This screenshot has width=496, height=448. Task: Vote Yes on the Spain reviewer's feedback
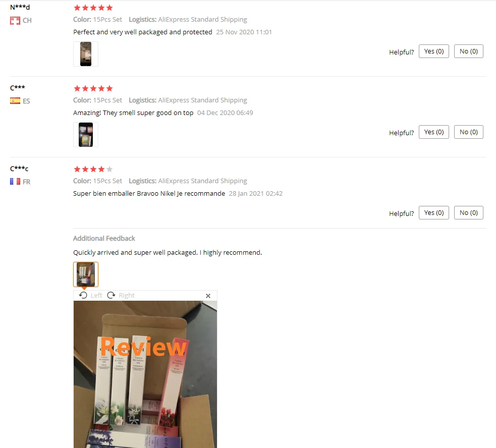[433, 132]
